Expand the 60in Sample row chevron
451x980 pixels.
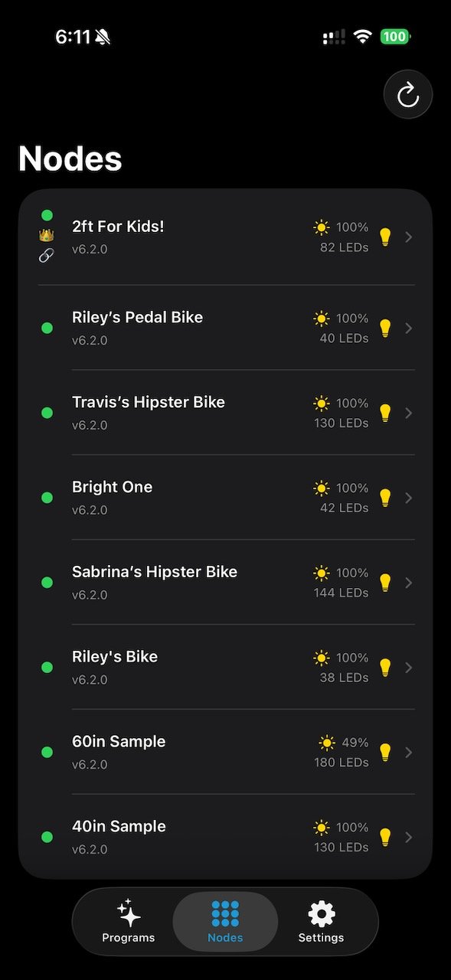tap(408, 752)
